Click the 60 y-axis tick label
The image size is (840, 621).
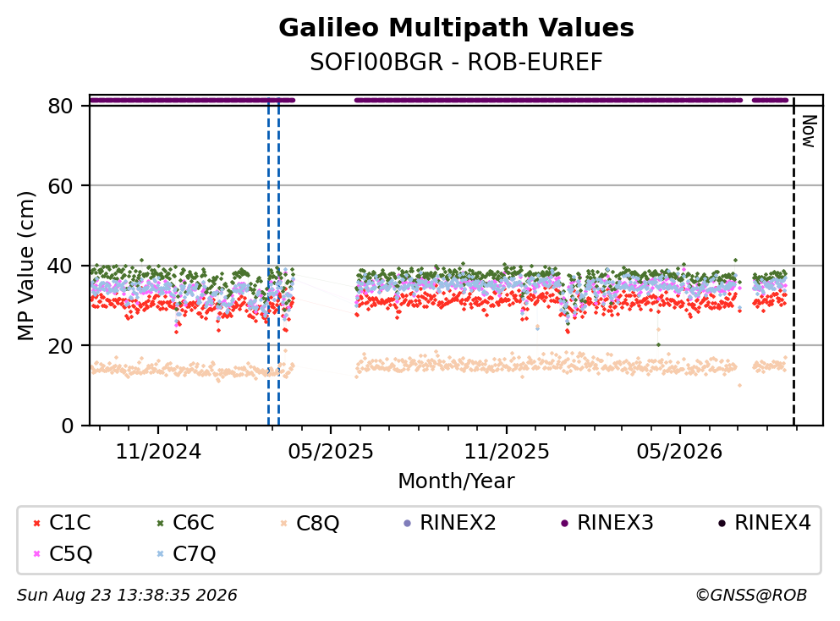60,186
